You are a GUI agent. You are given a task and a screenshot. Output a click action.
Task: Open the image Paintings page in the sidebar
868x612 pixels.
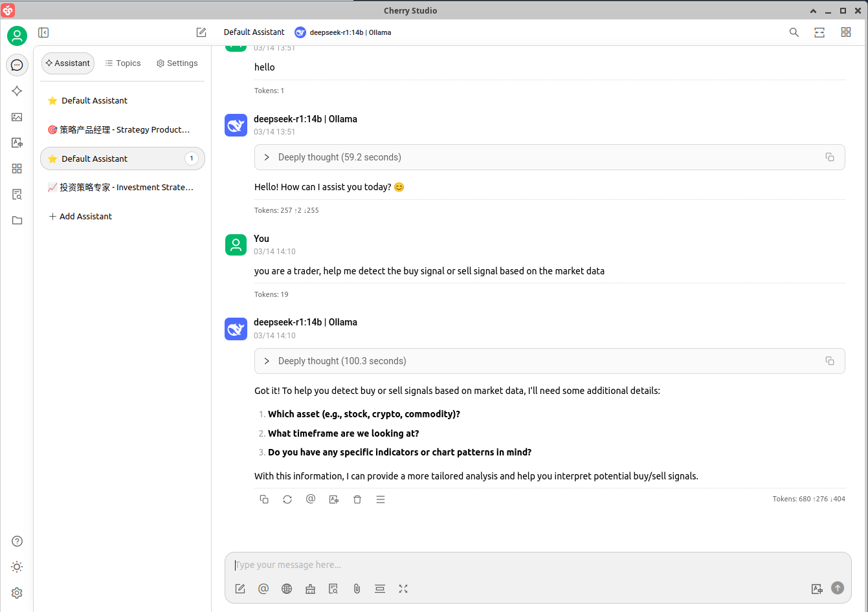coord(17,117)
